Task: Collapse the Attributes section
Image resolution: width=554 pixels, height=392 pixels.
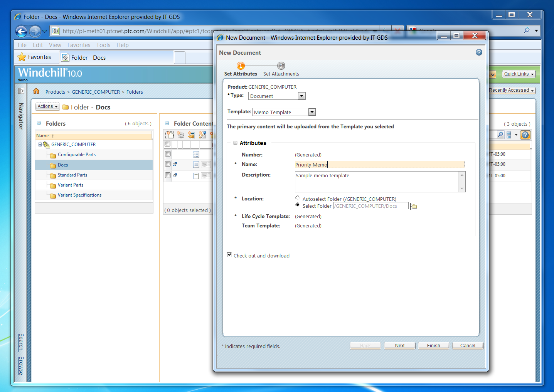Action: 235,143
